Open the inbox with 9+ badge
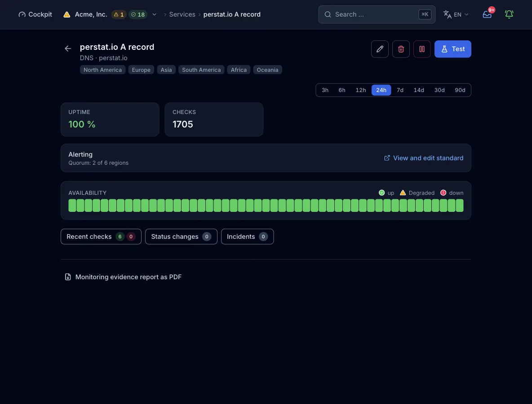 [x=487, y=14]
